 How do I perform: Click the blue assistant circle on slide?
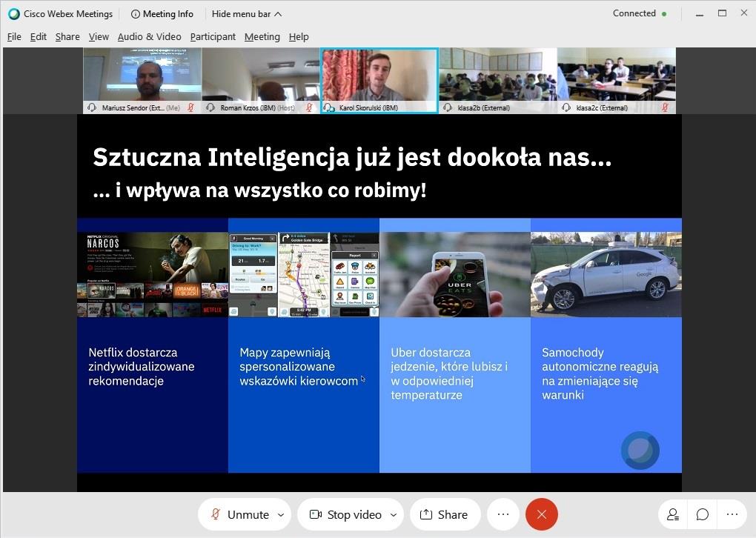640,451
